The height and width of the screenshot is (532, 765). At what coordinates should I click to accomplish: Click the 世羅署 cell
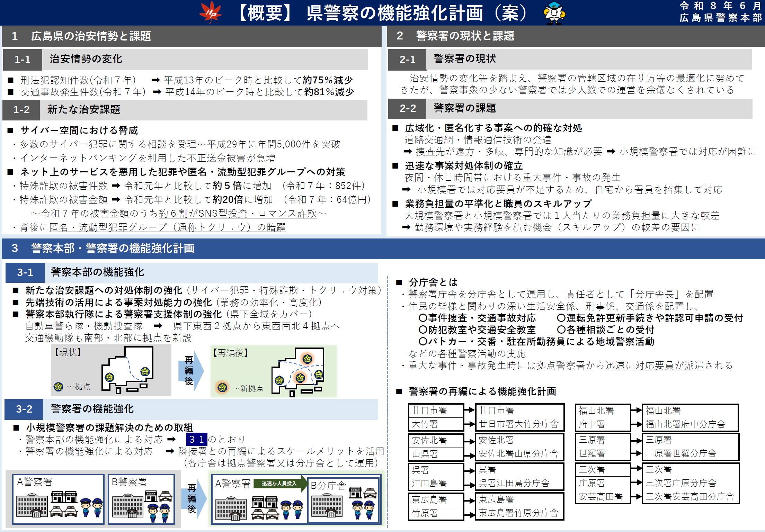tap(603, 453)
